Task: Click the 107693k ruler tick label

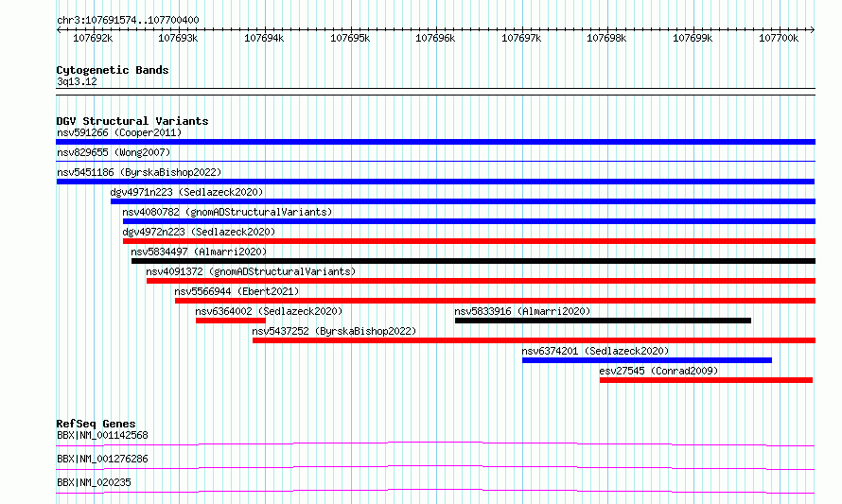Action: [x=178, y=38]
